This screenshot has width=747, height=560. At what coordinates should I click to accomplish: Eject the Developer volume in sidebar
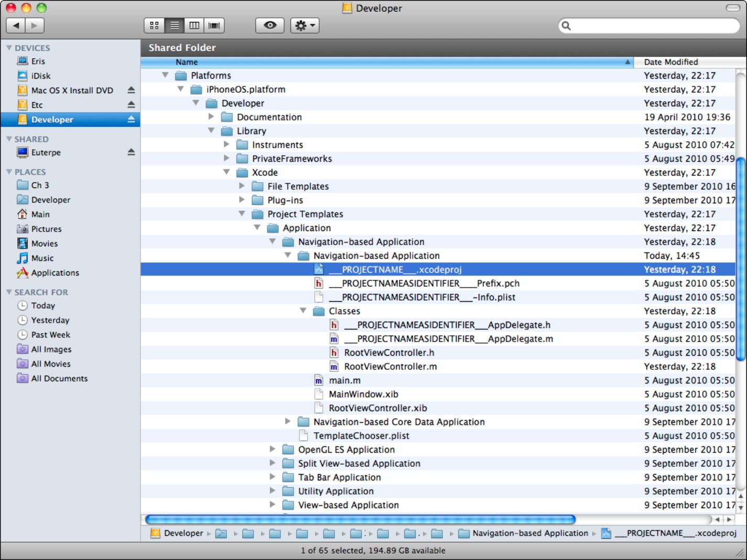point(131,119)
